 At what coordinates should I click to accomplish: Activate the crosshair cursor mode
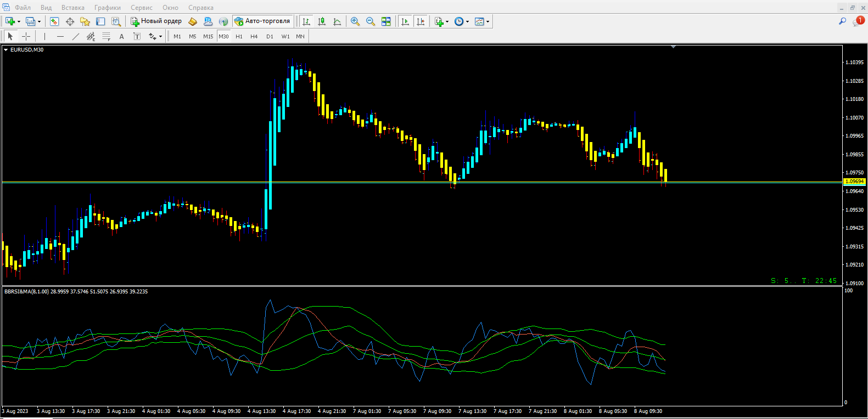click(26, 36)
